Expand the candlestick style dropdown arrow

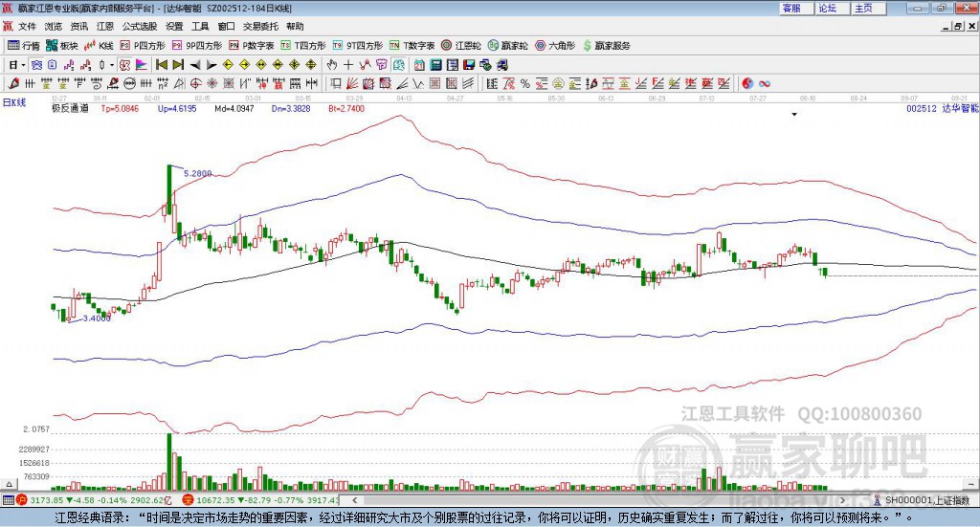click(x=112, y=65)
